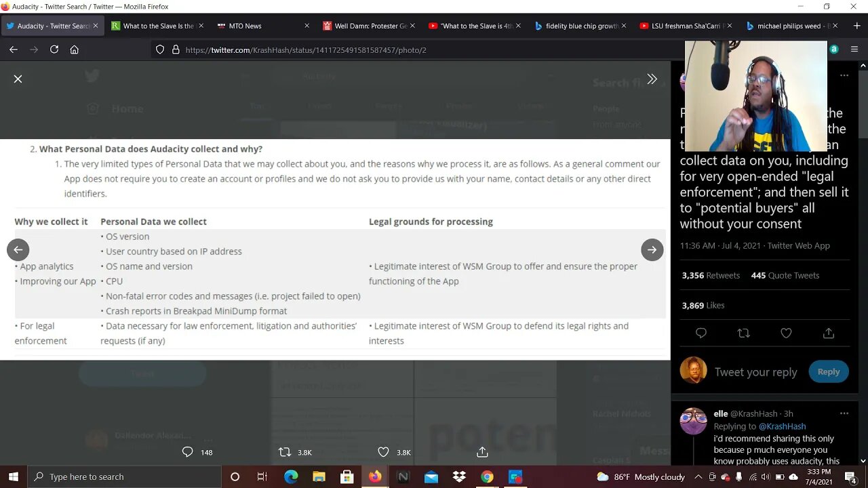The image size is (868, 488).
Task: Open more options on the main tweet
Action: [844, 75]
